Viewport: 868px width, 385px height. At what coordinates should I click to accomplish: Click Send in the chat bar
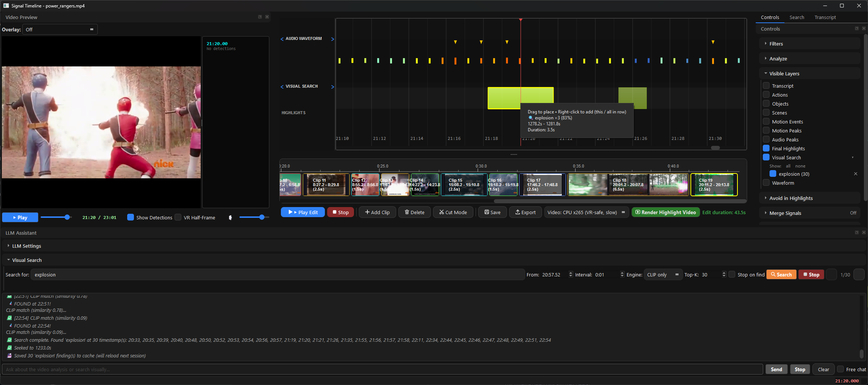[x=776, y=369]
